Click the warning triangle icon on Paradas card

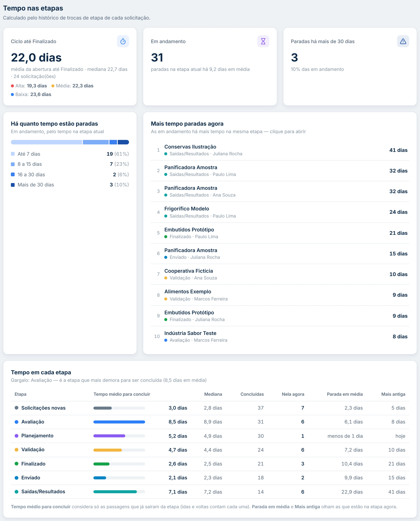403,41
